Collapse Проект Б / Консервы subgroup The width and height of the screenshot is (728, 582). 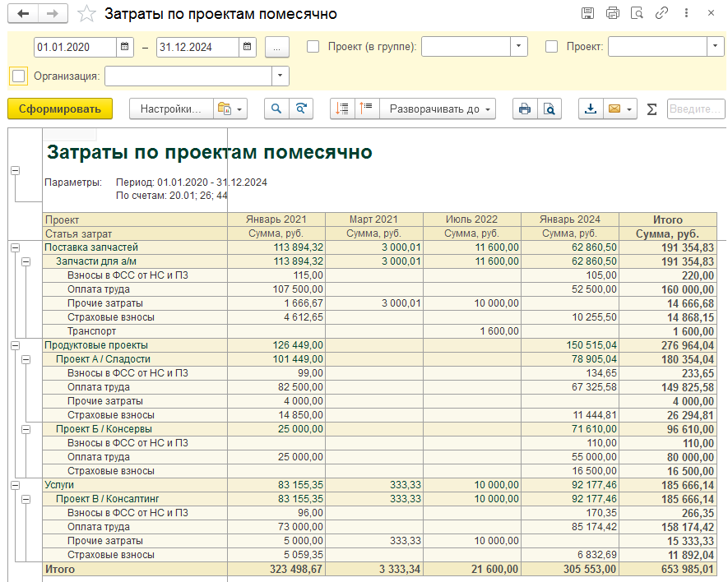(x=26, y=429)
